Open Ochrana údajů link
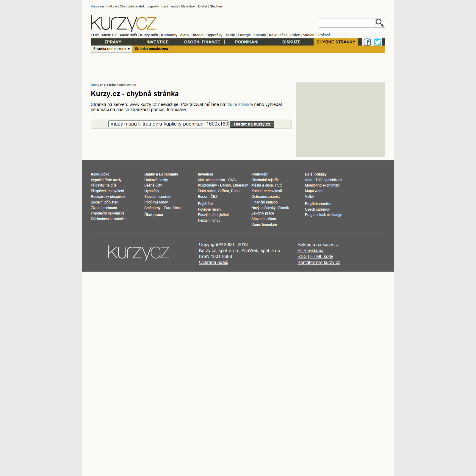476x476 pixels. pyautogui.click(x=214, y=262)
